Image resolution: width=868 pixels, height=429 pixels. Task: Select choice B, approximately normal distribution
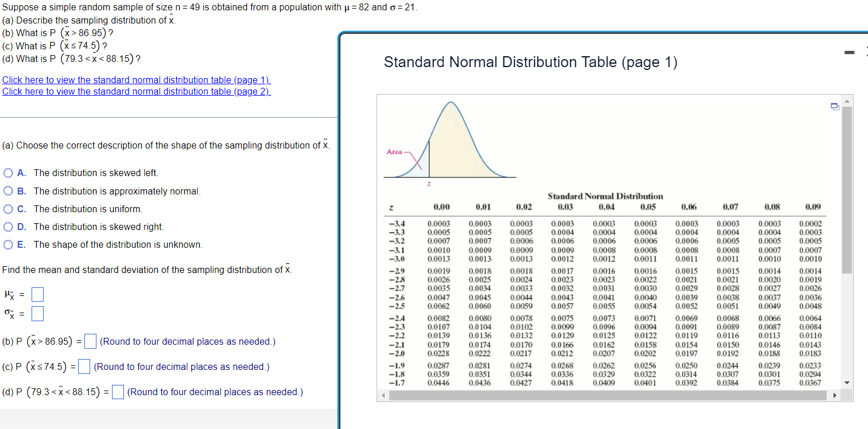coord(7,191)
